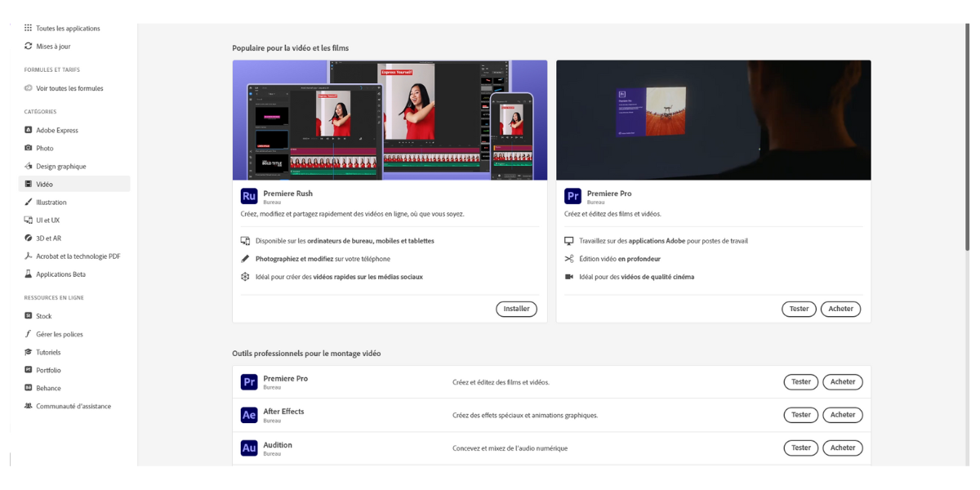980x490 pixels.
Task: Click "Créez et éditez des films et vidéos." list description
Action: 501,382
